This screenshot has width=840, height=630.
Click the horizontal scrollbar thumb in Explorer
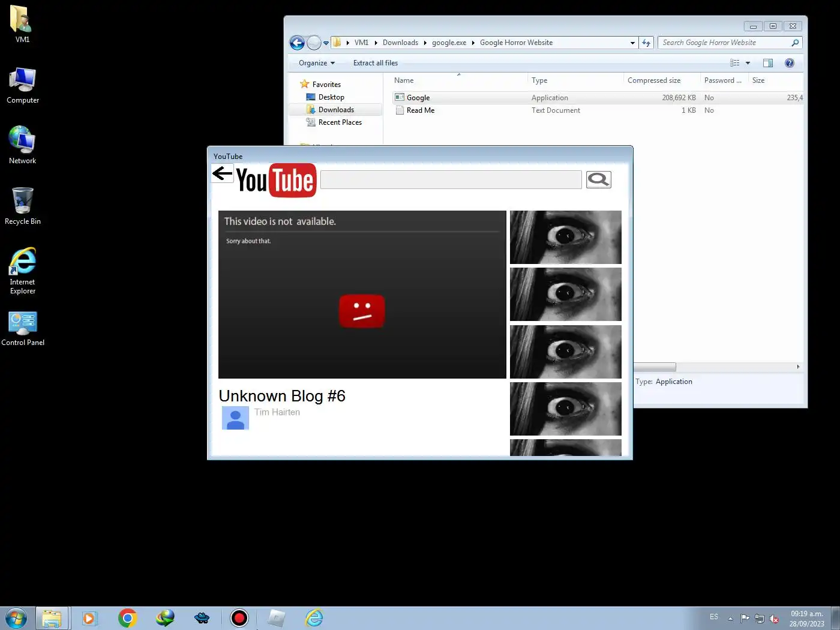click(655, 367)
